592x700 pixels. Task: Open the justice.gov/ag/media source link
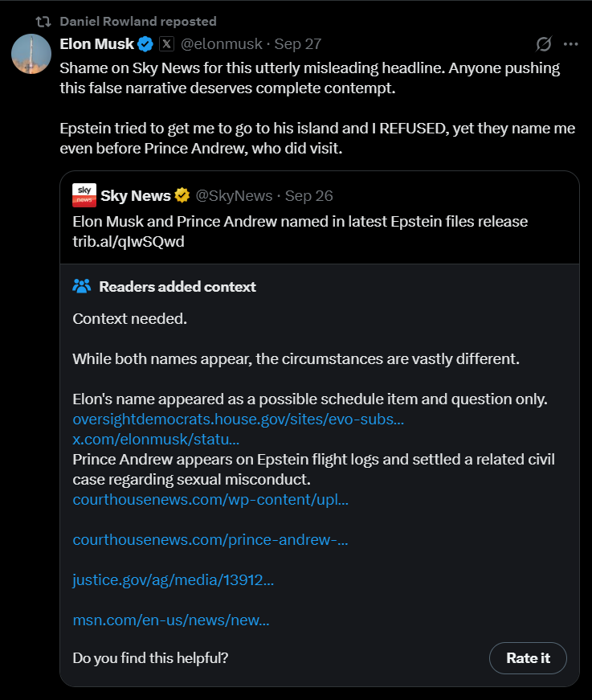(x=173, y=579)
